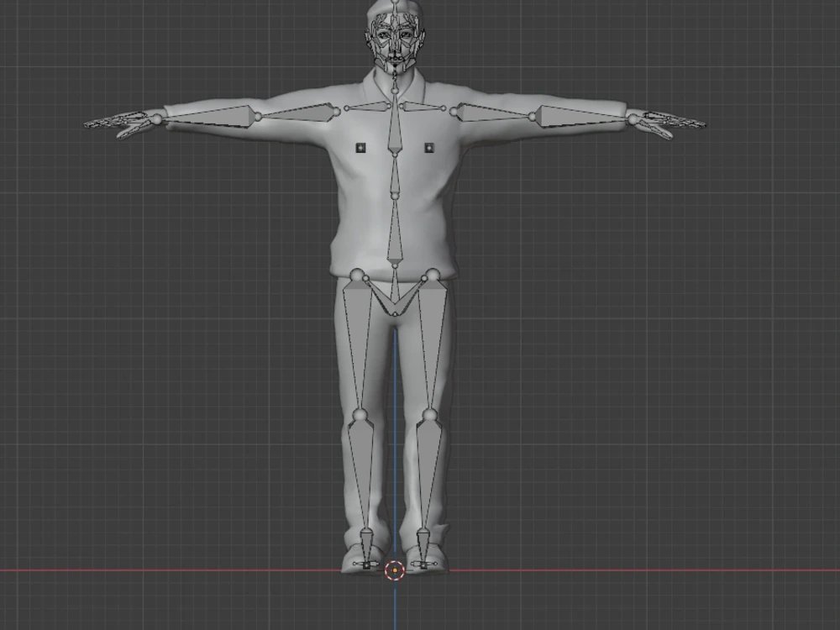
Task: Select the foot bone on screen-right foot
Action: (423, 548)
